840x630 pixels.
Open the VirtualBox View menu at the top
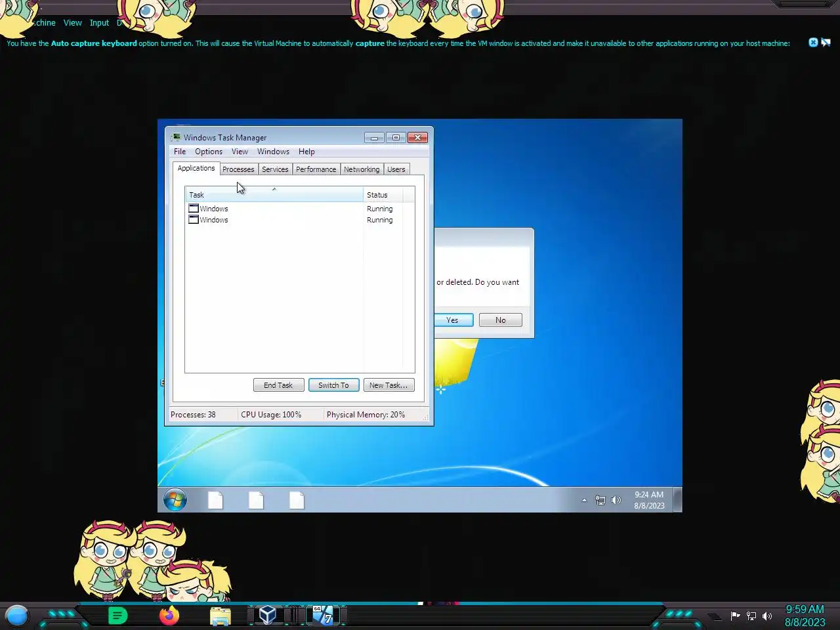pos(72,23)
